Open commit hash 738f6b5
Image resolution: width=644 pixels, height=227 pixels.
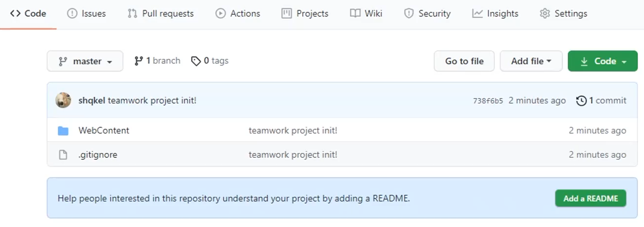[488, 101]
